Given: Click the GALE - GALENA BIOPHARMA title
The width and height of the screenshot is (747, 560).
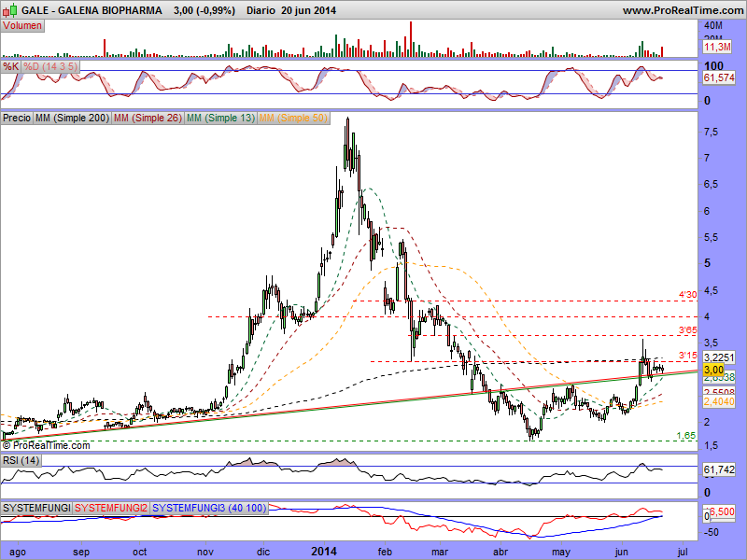Looking at the screenshot, I should click(92, 10).
